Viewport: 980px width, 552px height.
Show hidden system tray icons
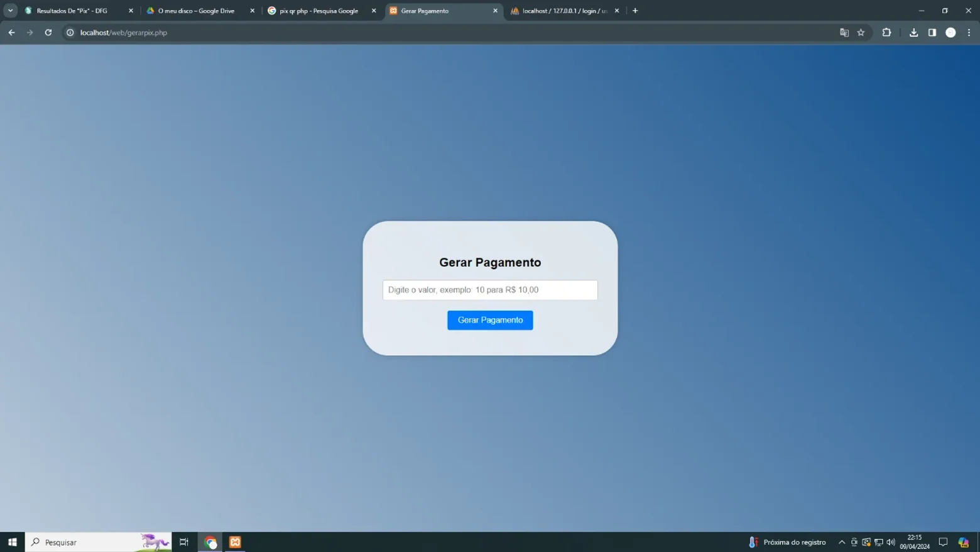tap(842, 542)
